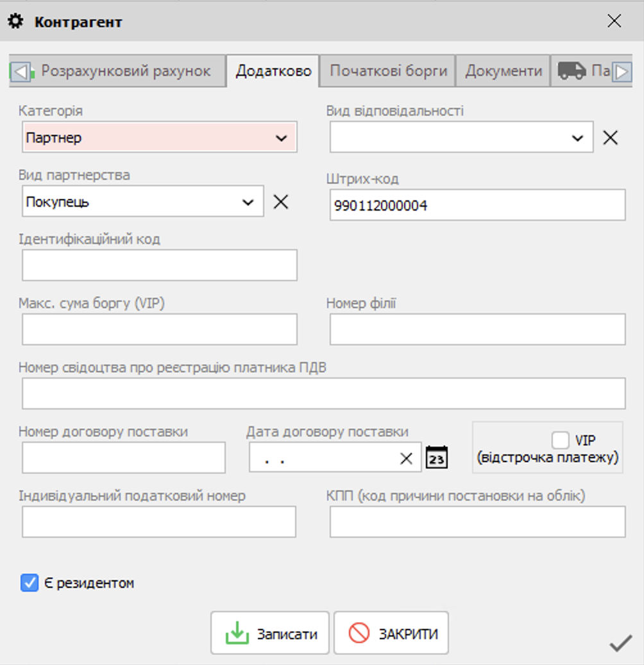Clear the Дата договору поставки date field

click(x=406, y=458)
